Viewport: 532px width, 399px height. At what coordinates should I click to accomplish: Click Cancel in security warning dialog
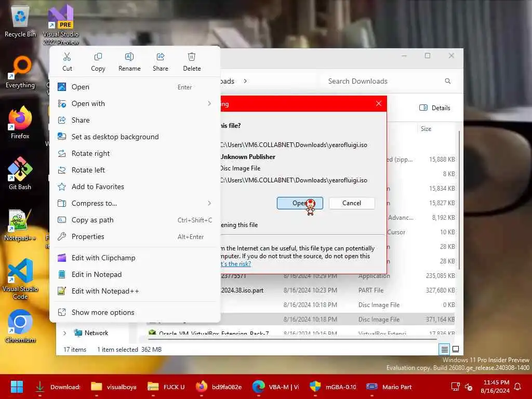352,203
